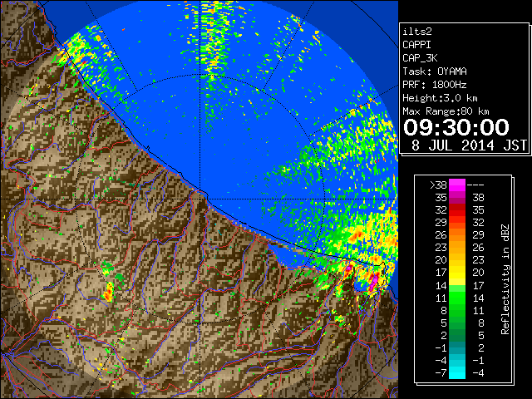Click the bright green 11–14 dBZ legend swatch
The image size is (532, 399).
pos(457,298)
